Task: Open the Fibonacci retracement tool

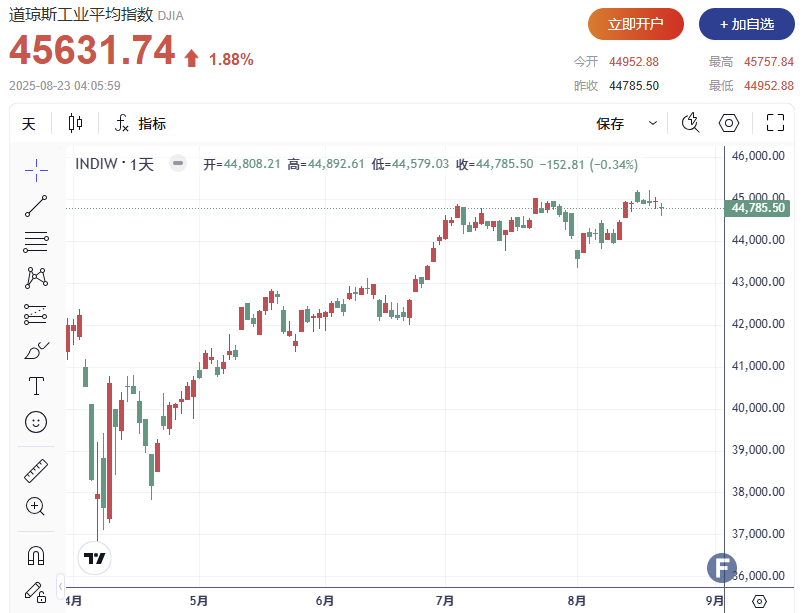Action: (36, 241)
